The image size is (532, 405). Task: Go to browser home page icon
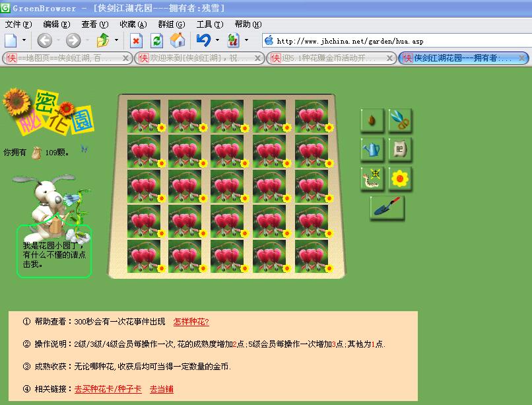178,40
